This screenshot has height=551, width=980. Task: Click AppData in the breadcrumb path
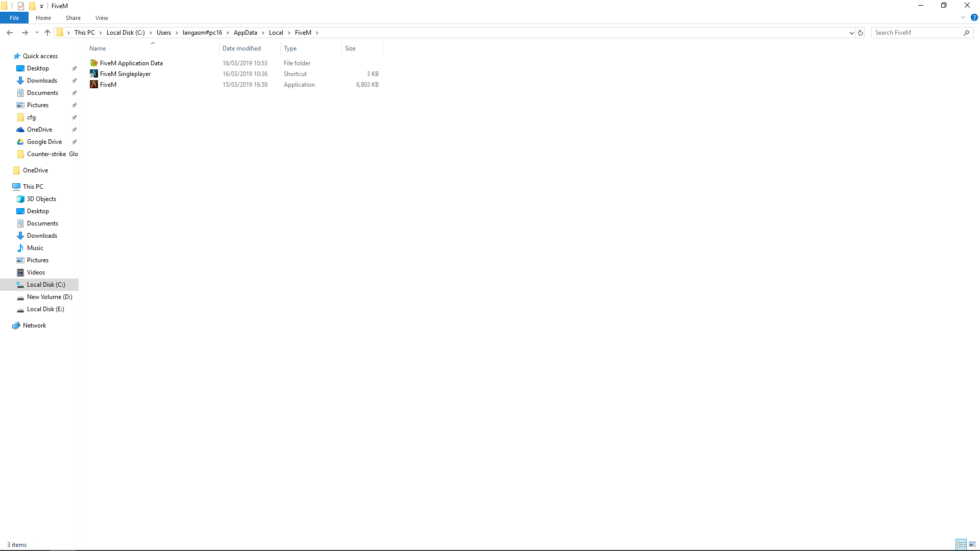245,33
